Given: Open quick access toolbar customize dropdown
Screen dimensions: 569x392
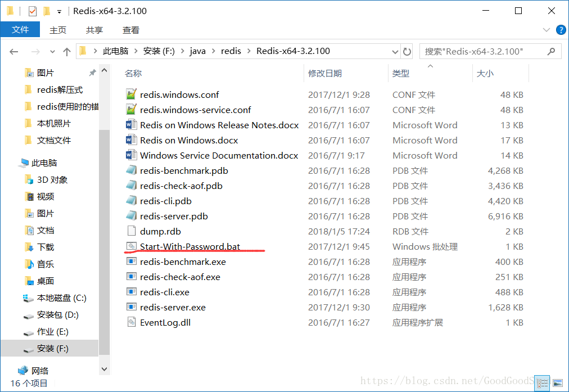Looking at the screenshot, I should click(59, 12).
